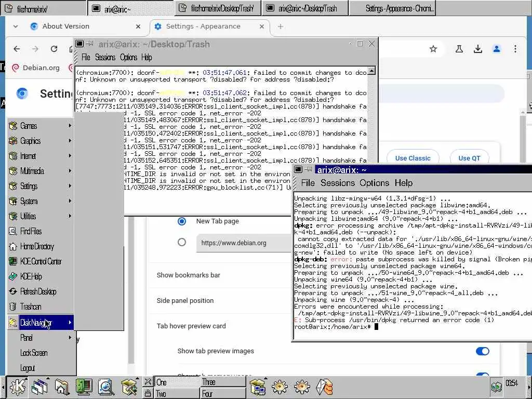Open the Chromium downloads icon
This screenshot has width=532, height=399.
pos(478,49)
